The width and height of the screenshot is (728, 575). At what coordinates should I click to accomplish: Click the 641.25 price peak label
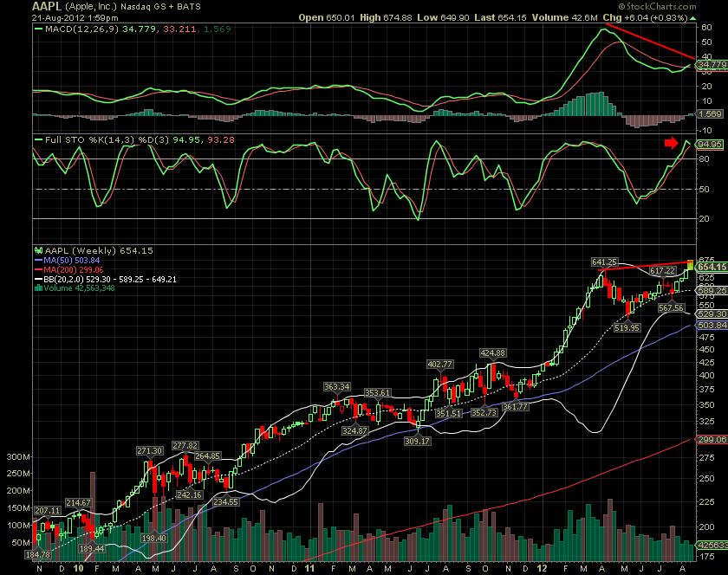(x=604, y=262)
